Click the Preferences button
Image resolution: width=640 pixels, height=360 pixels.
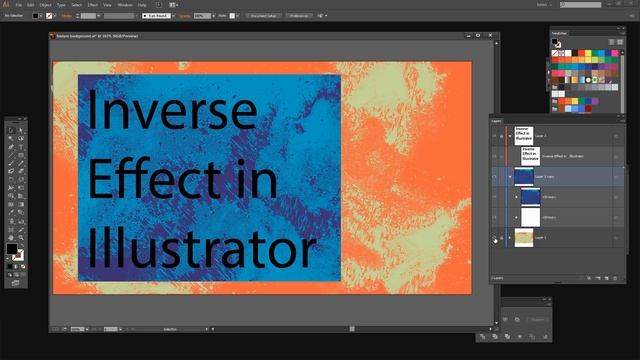coord(299,16)
